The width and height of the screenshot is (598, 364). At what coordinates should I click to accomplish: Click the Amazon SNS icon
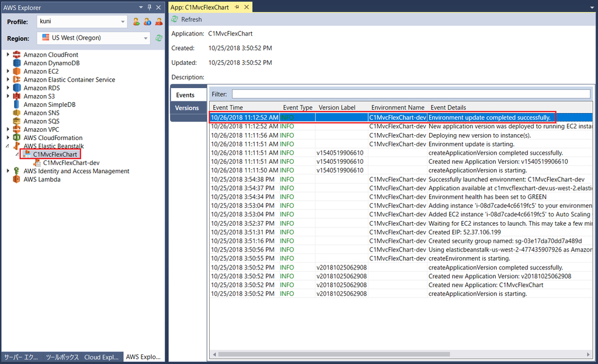[x=17, y=113]
